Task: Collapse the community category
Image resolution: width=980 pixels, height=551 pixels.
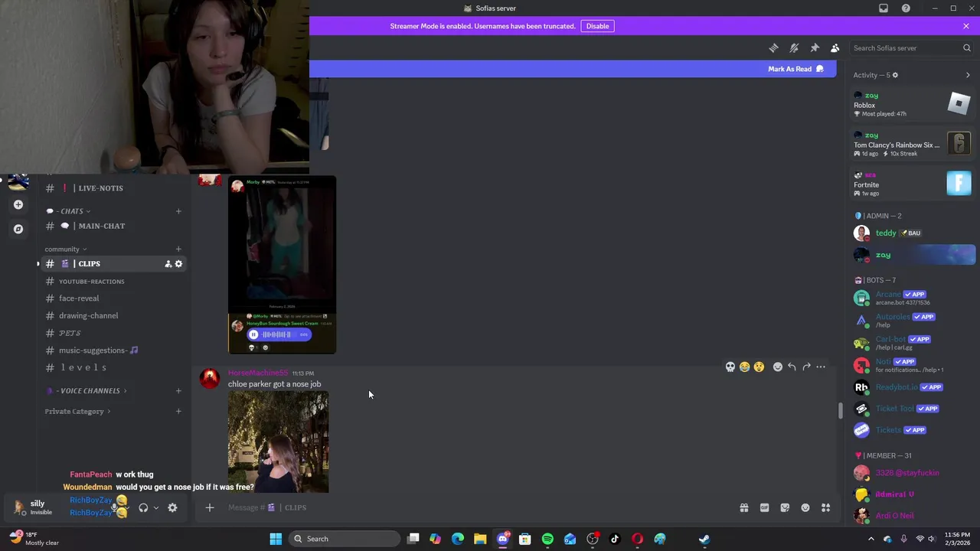Action: click(65, 249)
